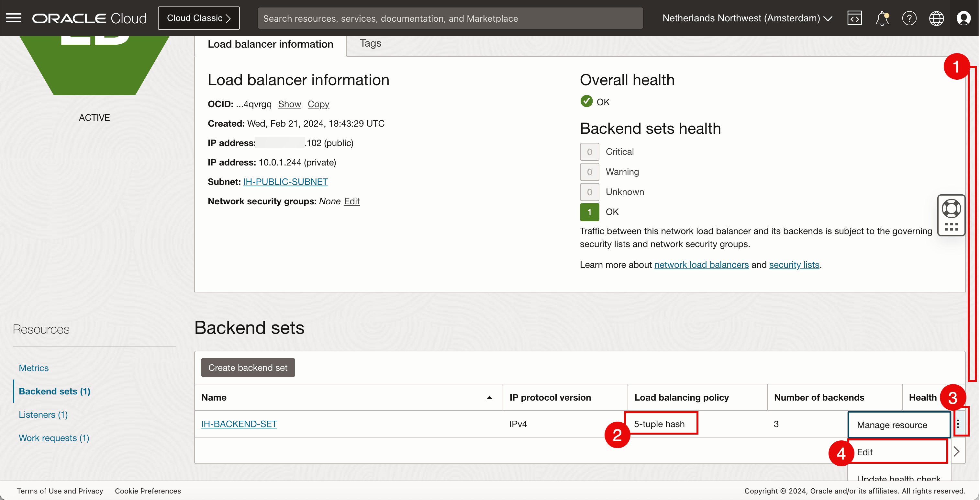Screen dimensions: 980x500
Task: Open the notifications bell
Action: click(882, 18)
